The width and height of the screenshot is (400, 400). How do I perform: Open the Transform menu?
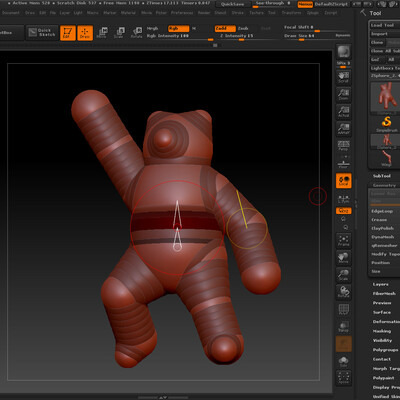292,13
